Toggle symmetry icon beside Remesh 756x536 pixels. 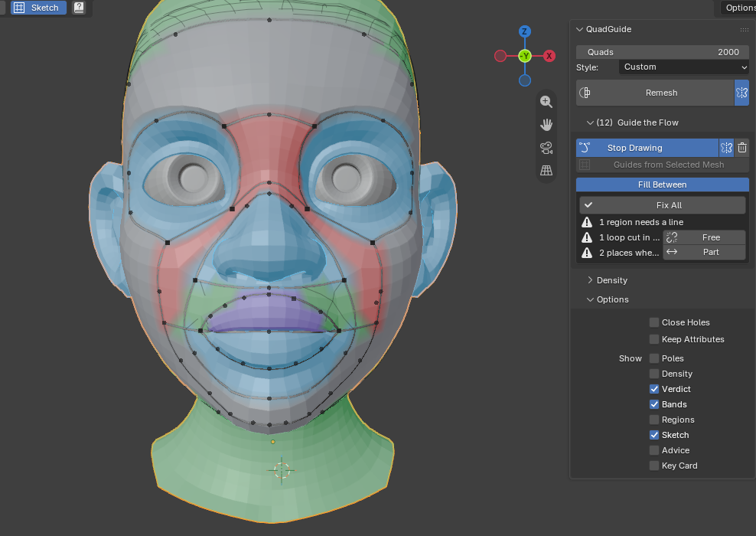coord(741,93)
